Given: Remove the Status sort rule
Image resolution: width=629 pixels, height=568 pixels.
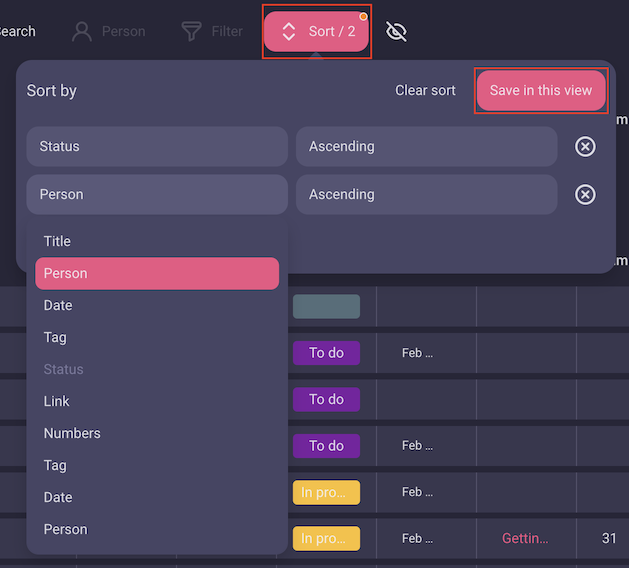Looking at the screenshot, I should 585,147.
